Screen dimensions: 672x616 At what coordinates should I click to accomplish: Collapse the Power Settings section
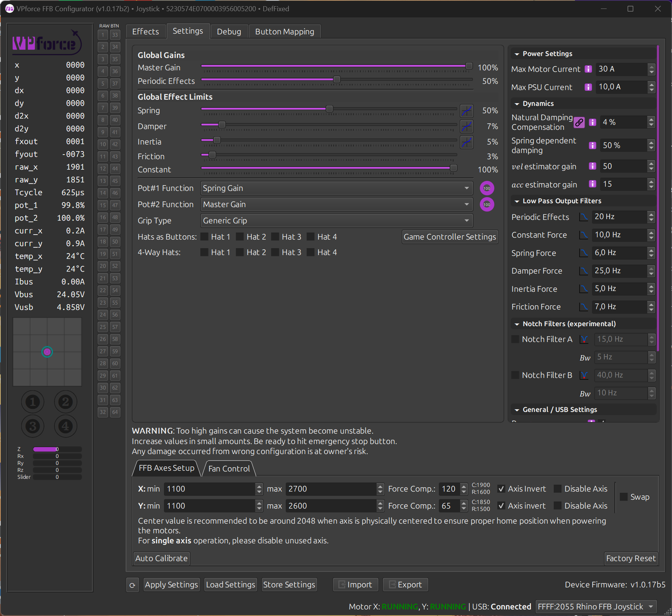tap(517, 54)
